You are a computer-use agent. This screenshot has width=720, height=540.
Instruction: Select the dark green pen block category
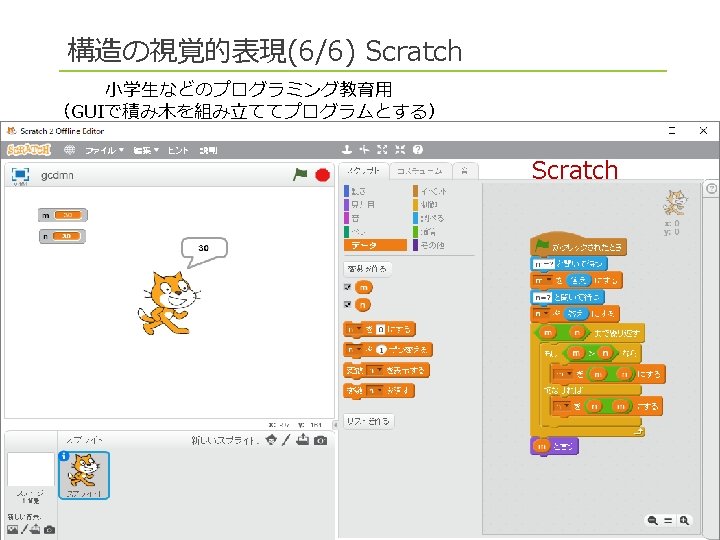(355, 232)
